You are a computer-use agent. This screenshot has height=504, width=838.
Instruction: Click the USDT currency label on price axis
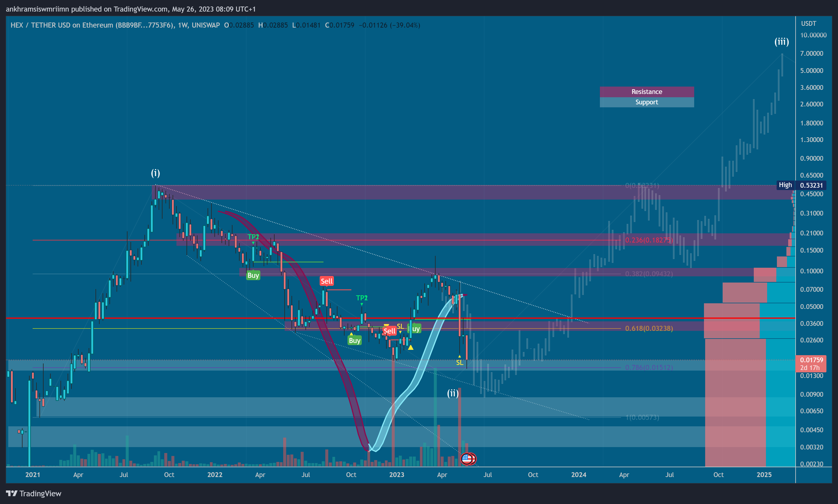click(x=808, y=23)
